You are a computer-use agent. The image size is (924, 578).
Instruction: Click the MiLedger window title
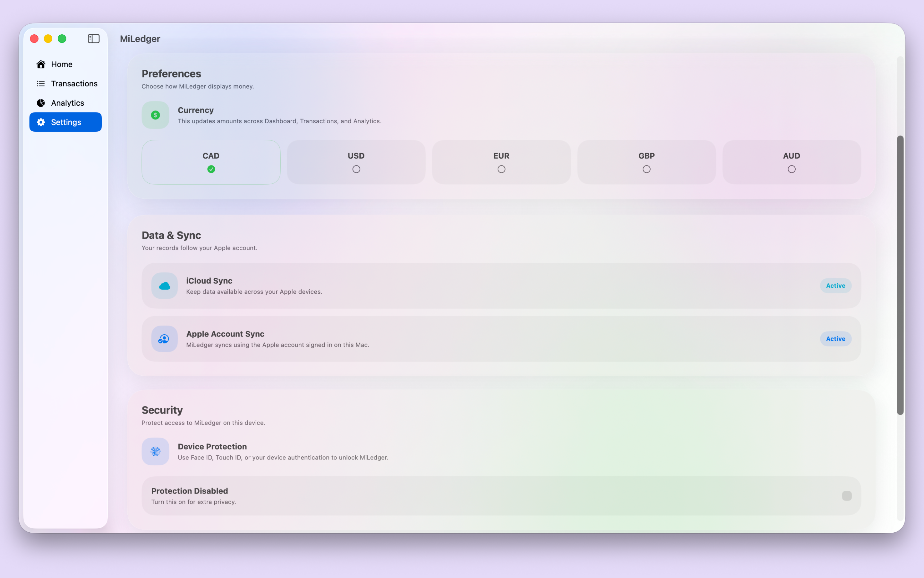(x=140, y=39)
